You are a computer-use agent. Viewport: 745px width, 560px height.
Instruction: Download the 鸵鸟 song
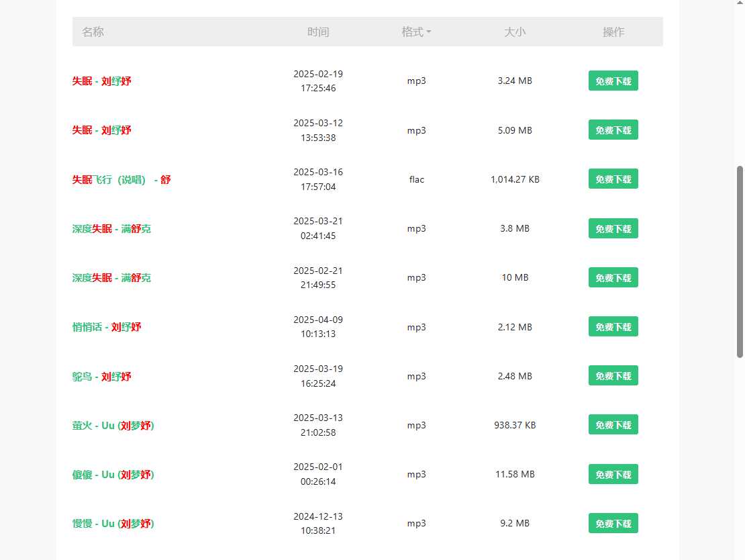tap(613, 376)
